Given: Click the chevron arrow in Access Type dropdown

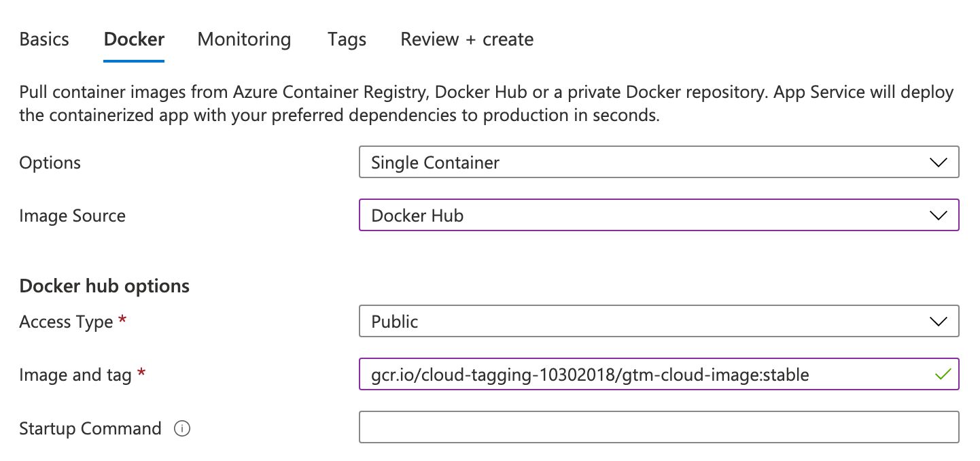Looking at the screenshot, I should [938, 322].
